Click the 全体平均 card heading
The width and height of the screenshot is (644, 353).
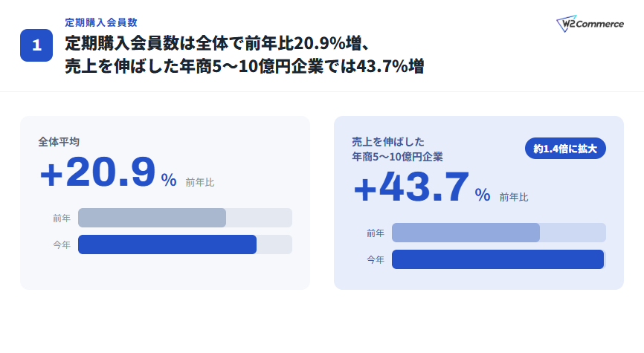click(59, 142)
